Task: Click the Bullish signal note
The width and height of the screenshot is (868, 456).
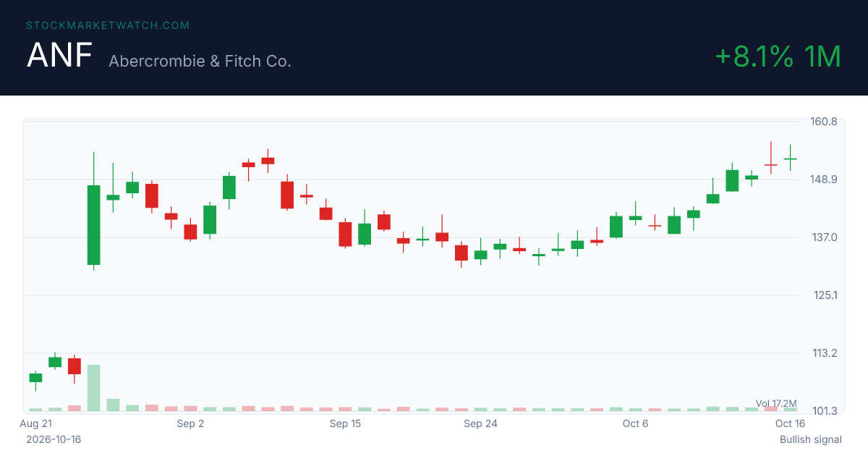Action: click(x=811, y=439)
